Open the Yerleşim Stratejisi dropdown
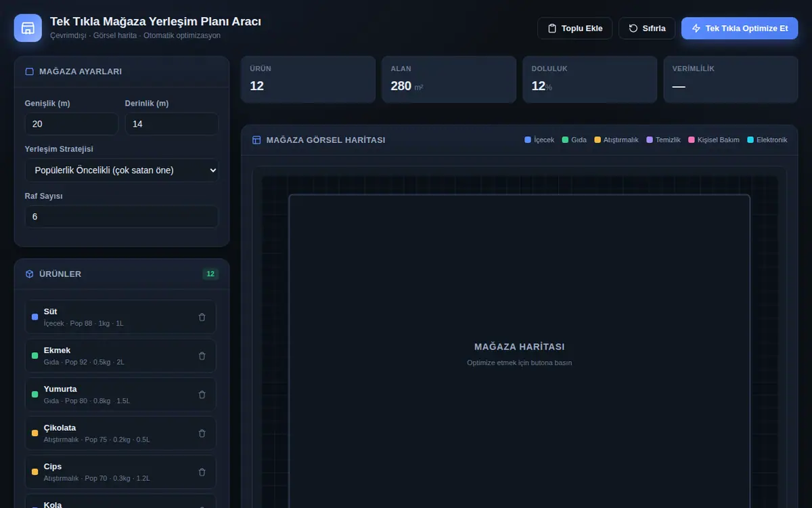Image resolution: width=812 pixels, height=508 pixels. 122,170
